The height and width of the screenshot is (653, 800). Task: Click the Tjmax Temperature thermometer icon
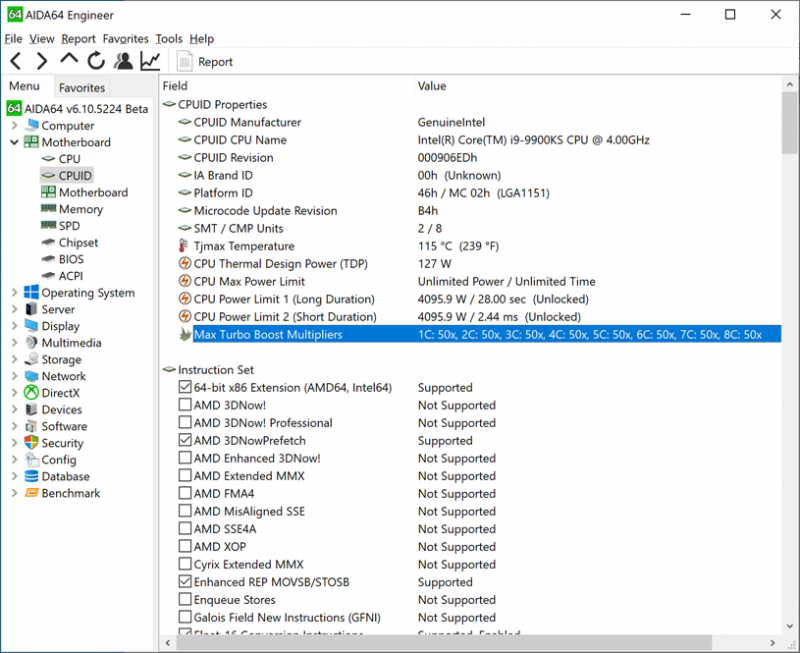pyautogui.click(x=183, y=246)
